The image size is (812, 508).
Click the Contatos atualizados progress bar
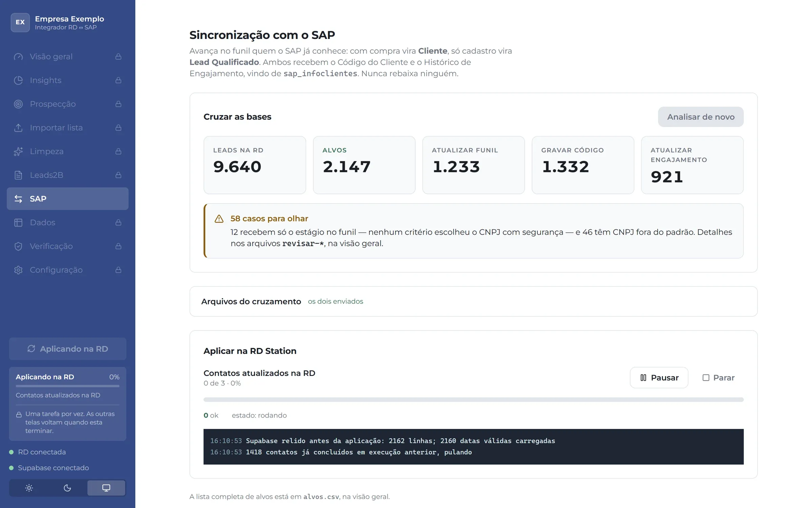click(473, 400)
